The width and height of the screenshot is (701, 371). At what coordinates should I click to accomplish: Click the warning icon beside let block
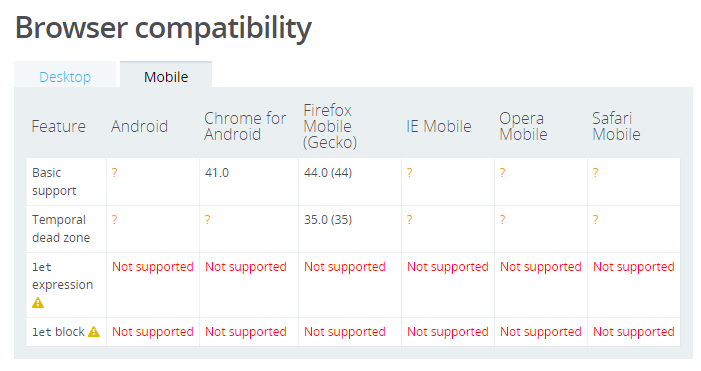click(x=93, y=332)
